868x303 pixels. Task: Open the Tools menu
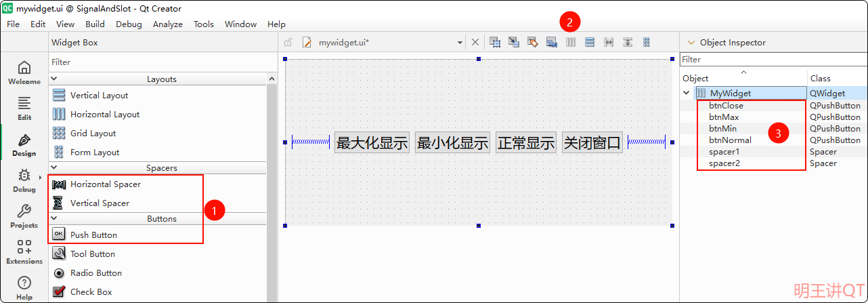tap(204, 24)
